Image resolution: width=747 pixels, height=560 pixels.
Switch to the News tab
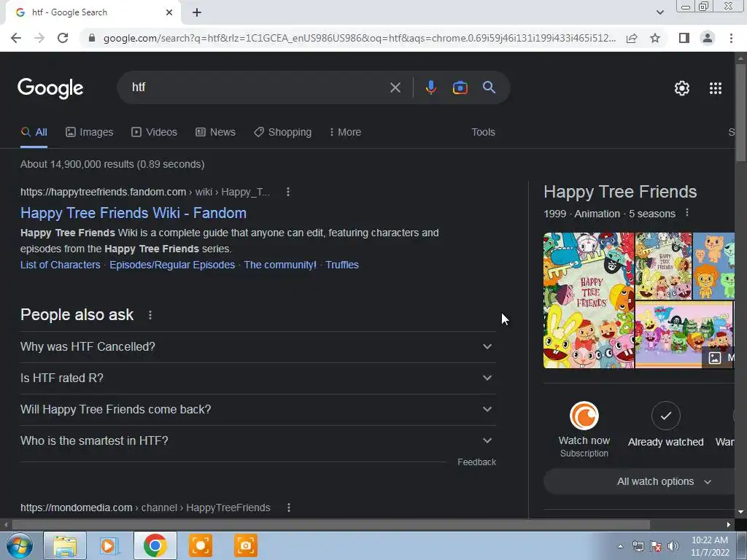coord(215,132)
